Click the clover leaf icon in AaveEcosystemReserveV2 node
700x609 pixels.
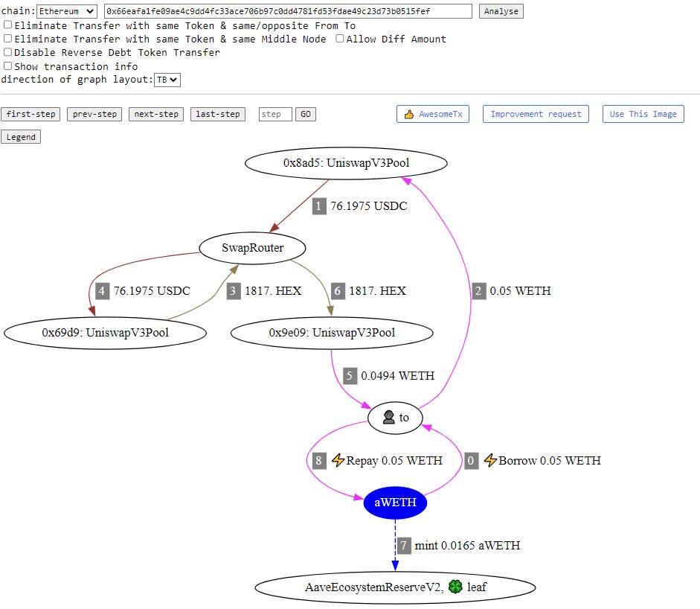click(455, 587)
